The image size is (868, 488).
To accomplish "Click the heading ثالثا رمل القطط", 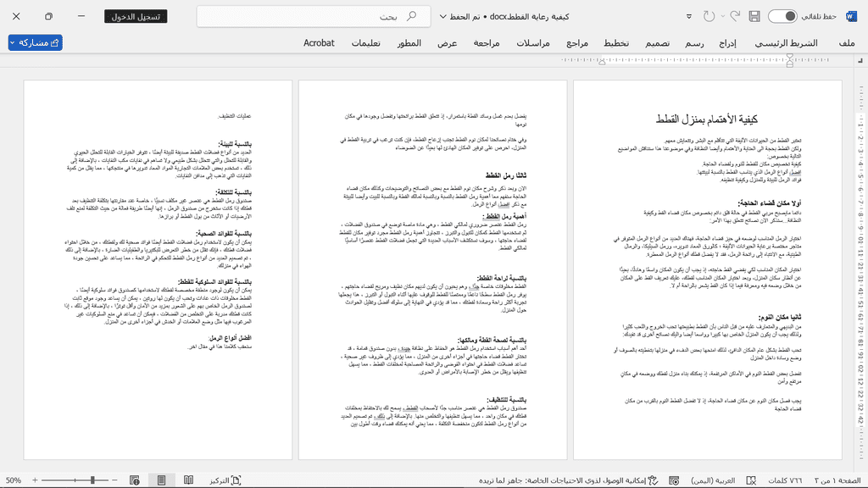I will coord(506,175).
